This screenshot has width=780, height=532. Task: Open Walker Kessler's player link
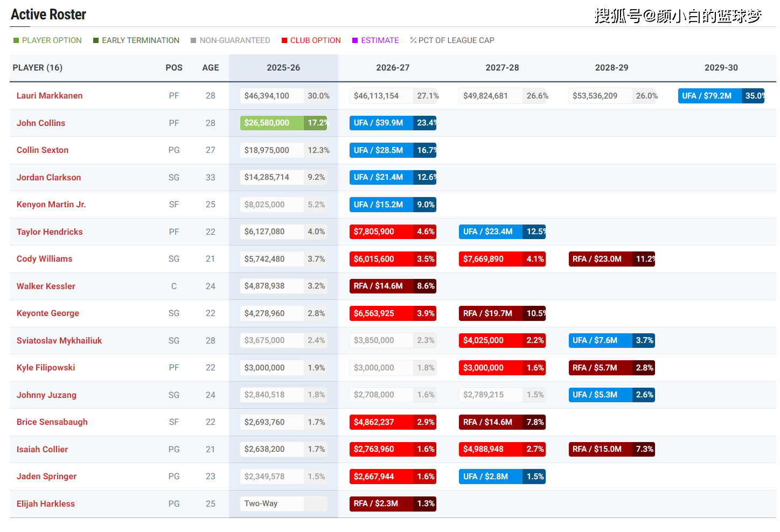[46, 286]
